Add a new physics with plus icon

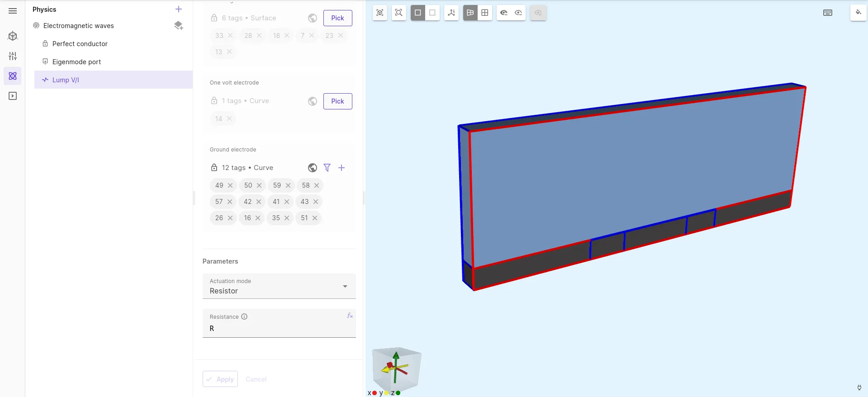pos(179,9)
